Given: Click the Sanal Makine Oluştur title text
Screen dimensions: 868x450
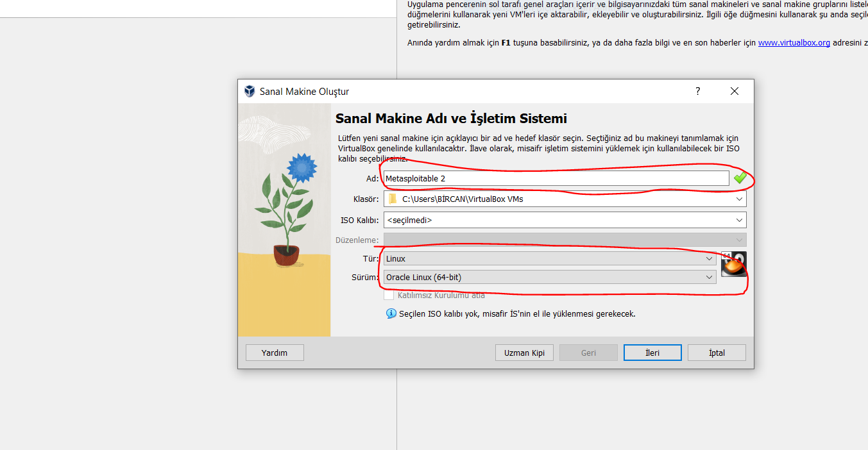Looking at the screenshot, I should [x=304, y=92].
